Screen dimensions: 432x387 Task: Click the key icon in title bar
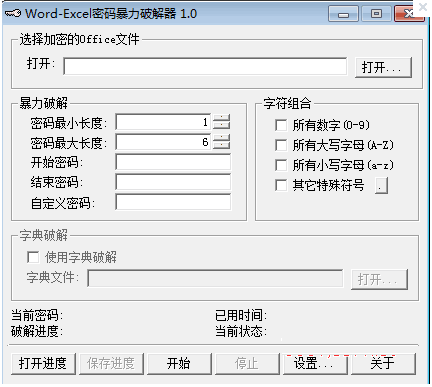click(x=13, y=14)
